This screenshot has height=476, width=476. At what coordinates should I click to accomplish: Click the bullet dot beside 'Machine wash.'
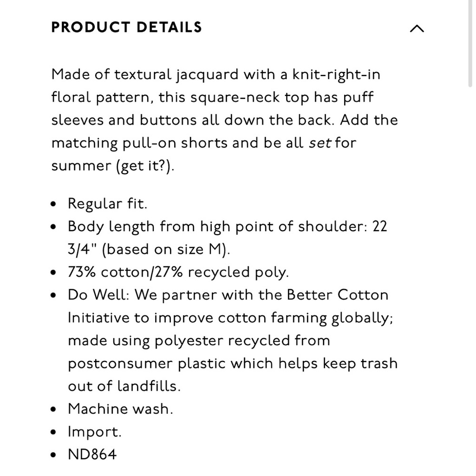(x=53, y=409)
